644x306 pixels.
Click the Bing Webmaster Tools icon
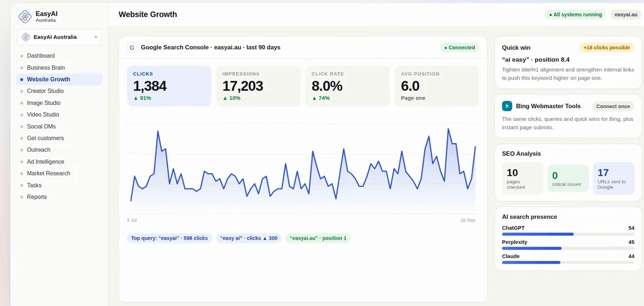pyautogui.click(x=507, y=106)
